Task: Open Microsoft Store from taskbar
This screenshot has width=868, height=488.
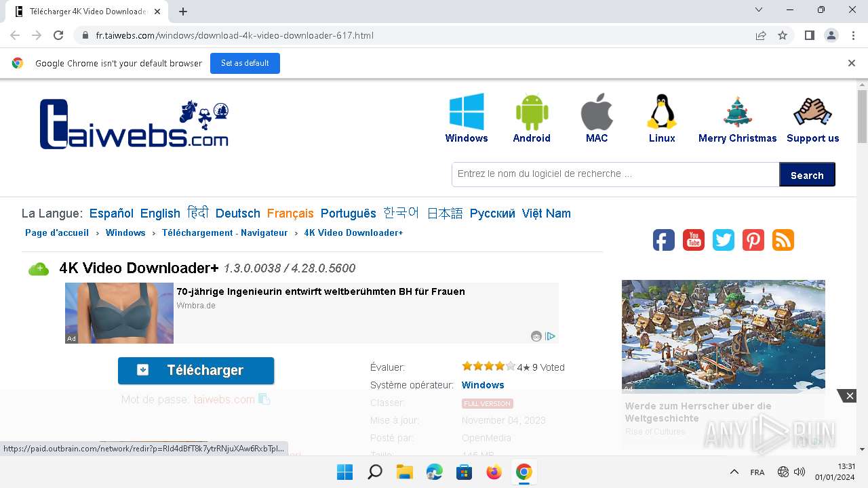Action: click(x=465, y=472)
